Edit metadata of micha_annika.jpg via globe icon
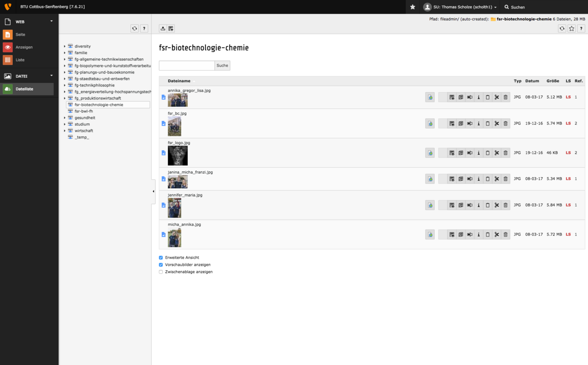 pyautogui.click(x=430, y=235)
